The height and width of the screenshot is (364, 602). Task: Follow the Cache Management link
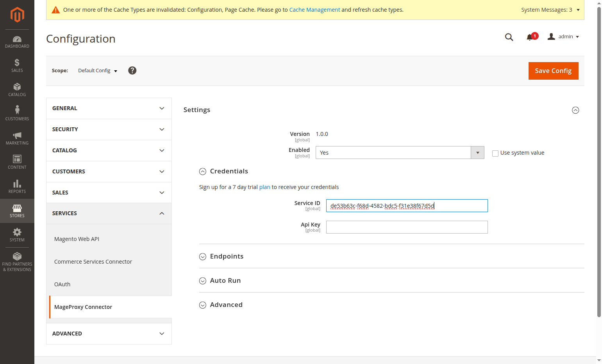click(314, 10)
